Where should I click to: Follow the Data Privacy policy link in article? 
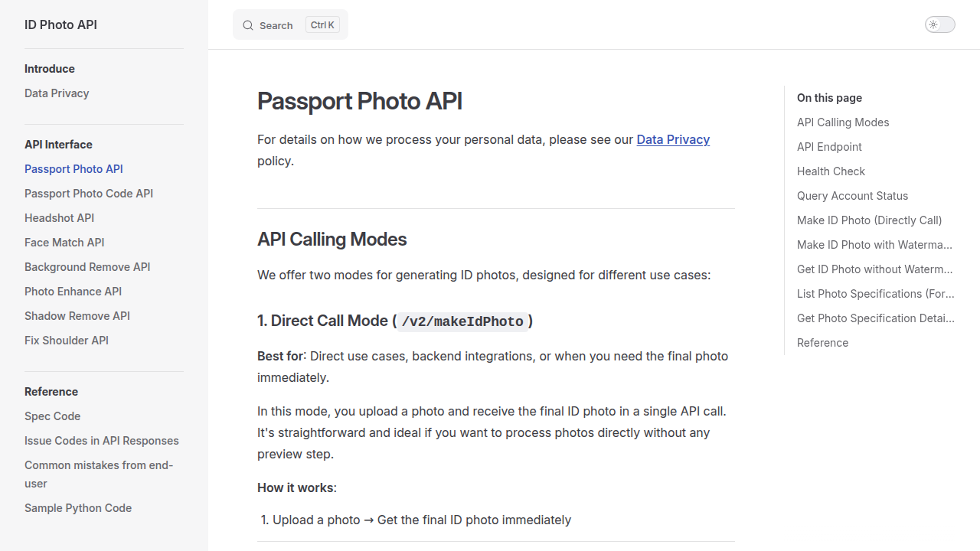pos(673,139)
